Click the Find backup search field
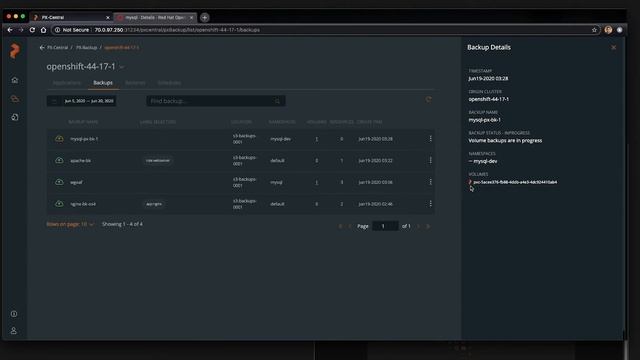The width and height of the screenshot is (640, 360). tap(216, 101)
